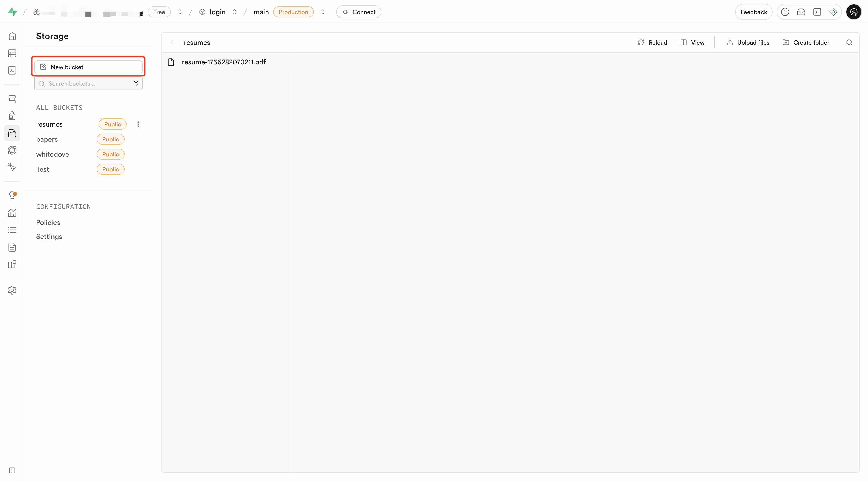The height and width of the screenshot is (481, 868).
Task: Expand the organization switcher chevrons
Action: 180,12
